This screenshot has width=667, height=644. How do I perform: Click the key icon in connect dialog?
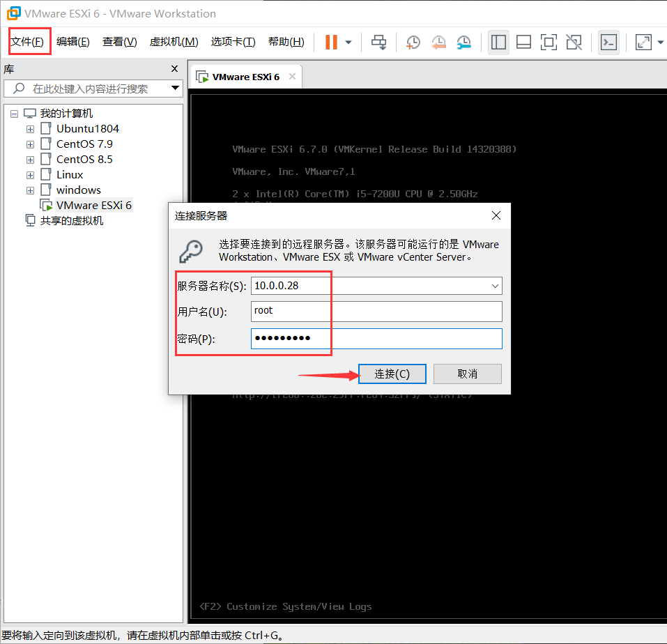191,252
